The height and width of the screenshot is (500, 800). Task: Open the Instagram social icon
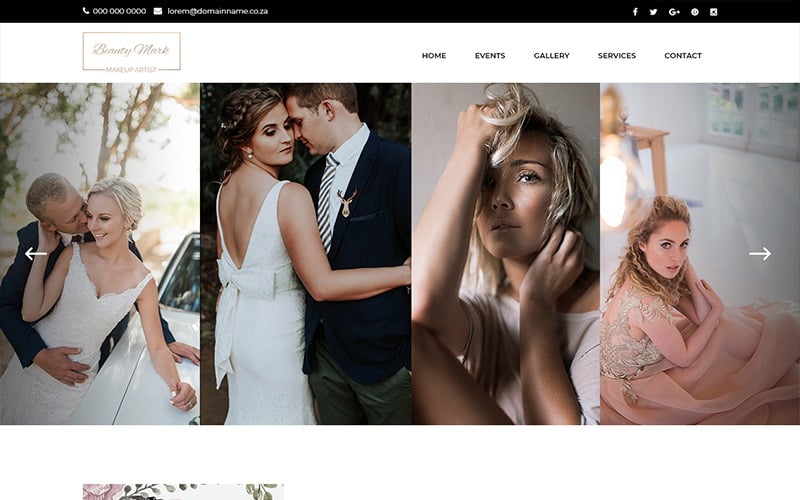click(713, 12)
